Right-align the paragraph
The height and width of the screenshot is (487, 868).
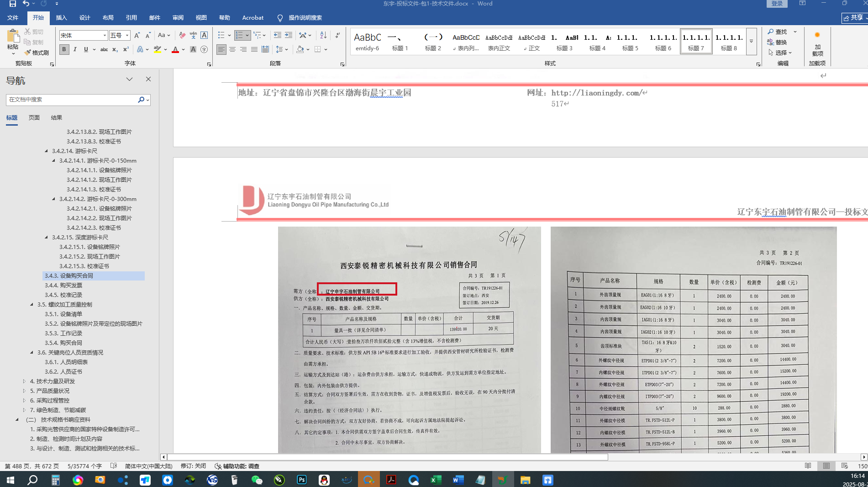coord(243,49)
